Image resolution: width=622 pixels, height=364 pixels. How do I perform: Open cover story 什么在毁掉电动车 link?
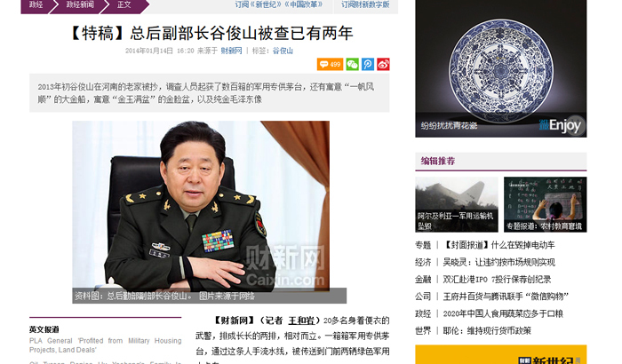498,245
